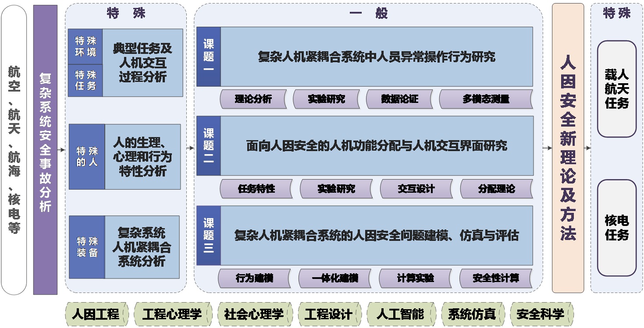Click the 计算实验 method tag
Image resolution: width=644 pixels, height=328 pixels.
point(416,278)
